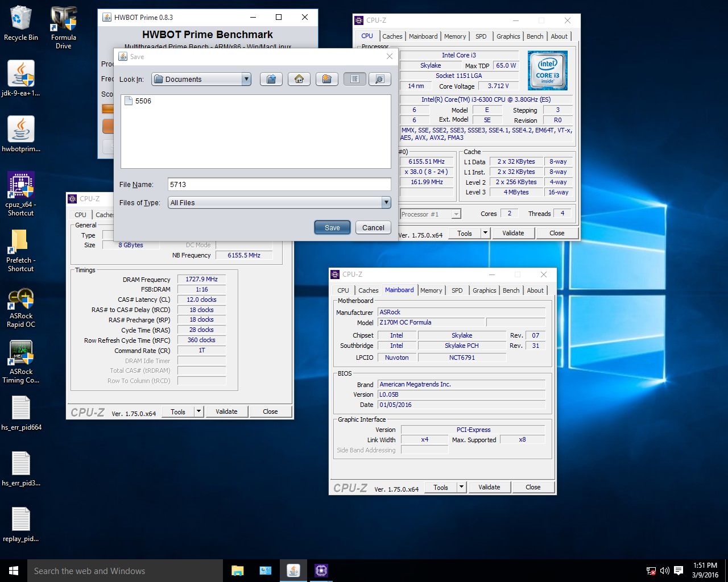
Task: Open the Caches tab in top CPU-Z window
Action: (x=392, y=36)
